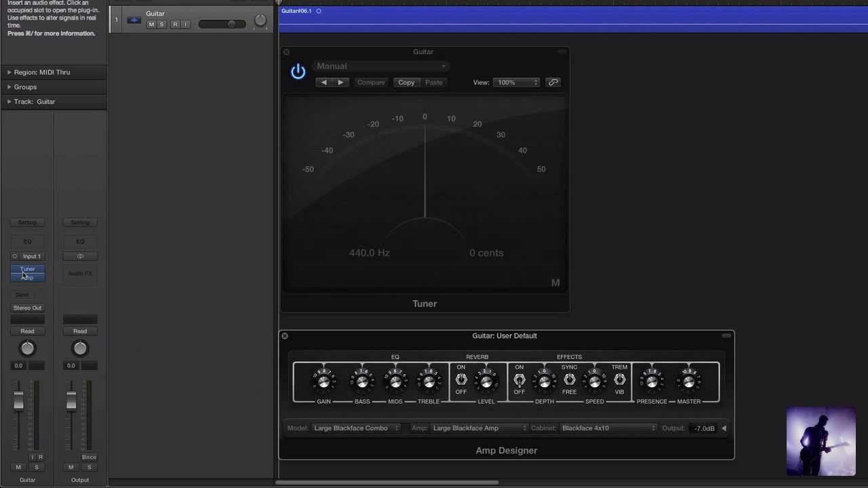The width and height of the screenshot is (868, 488).
Task: Adjust the Guitar channel strip volume fader
Action: [x=18, y=401]
